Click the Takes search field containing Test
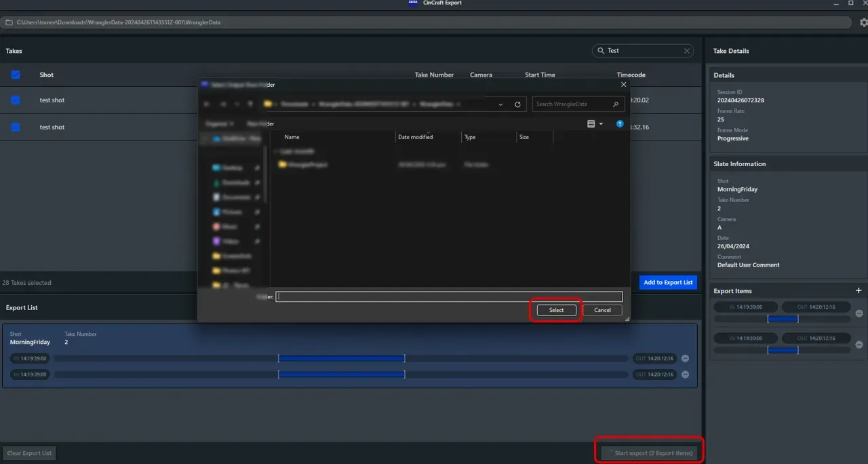This screenshot has width=868, height=464. [643, 51]
